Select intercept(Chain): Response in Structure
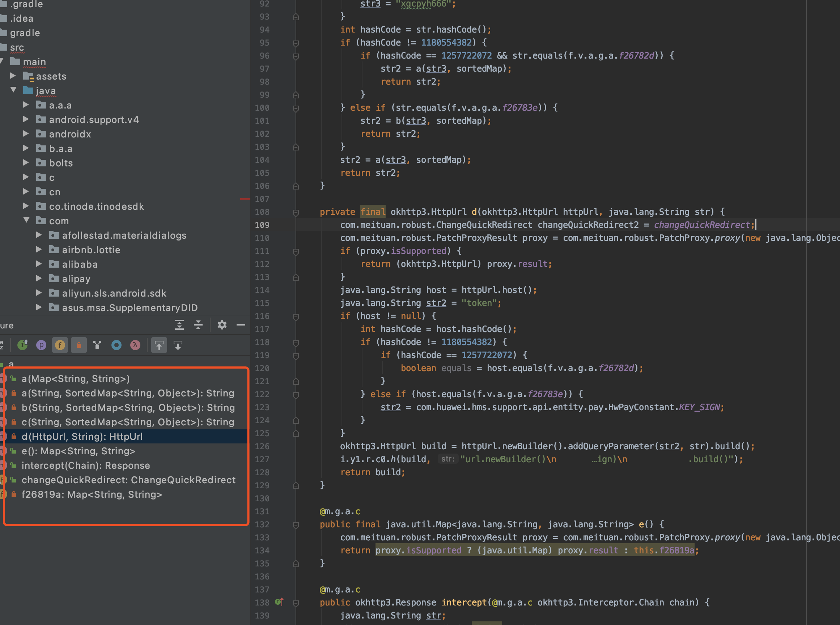Screen dimensions: 840x625 86,465
